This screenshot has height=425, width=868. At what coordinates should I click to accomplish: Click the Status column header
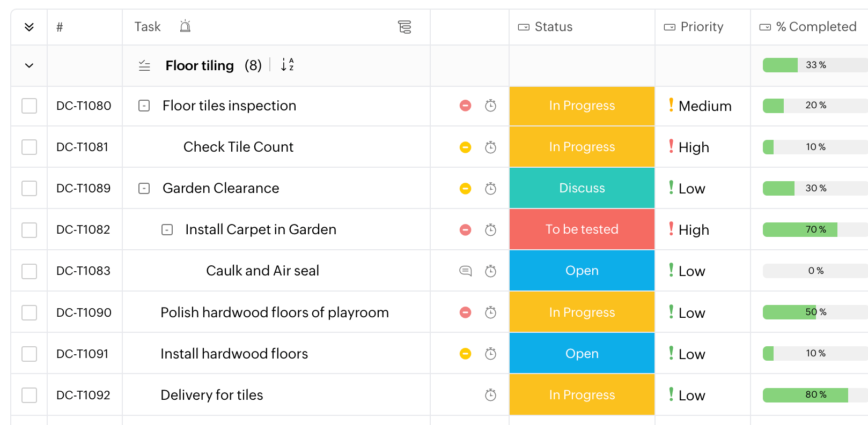coord(553,27)
